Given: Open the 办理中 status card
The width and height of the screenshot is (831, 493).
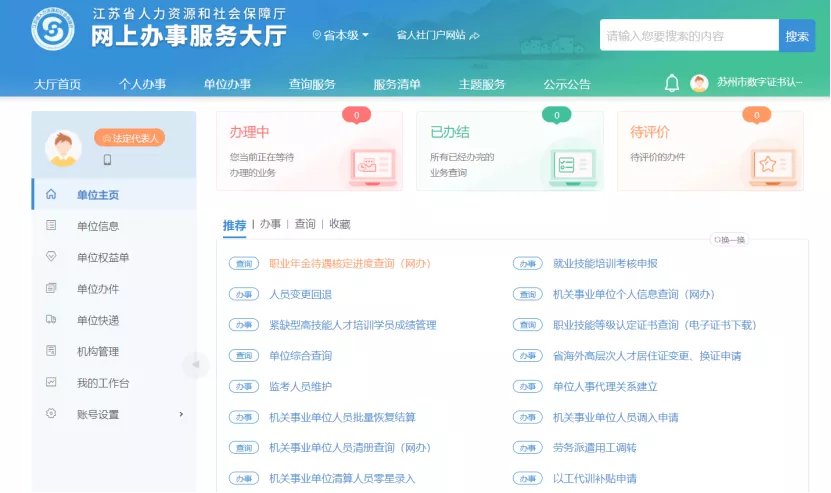Looking at the screenshot, I should (x=309, y=151).
